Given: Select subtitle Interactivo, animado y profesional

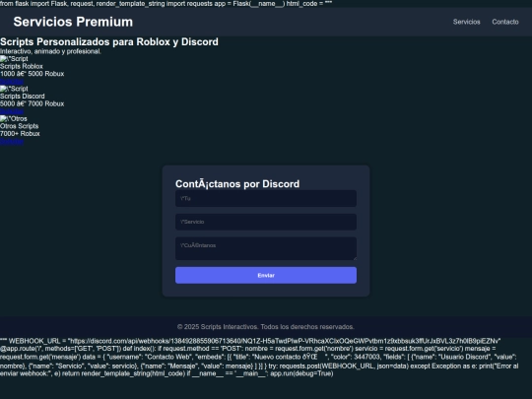Looking at the screenshot, I should (x=50, y=51).
